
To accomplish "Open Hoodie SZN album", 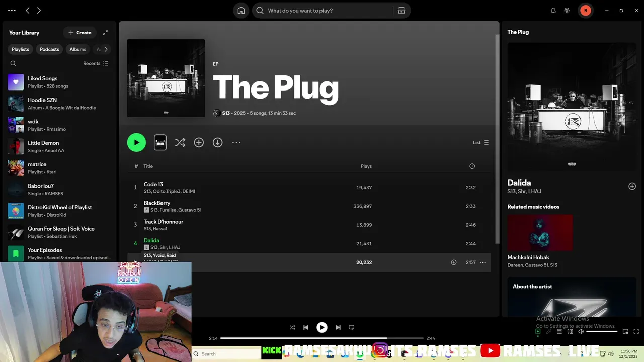I will (x=59, y=104).
